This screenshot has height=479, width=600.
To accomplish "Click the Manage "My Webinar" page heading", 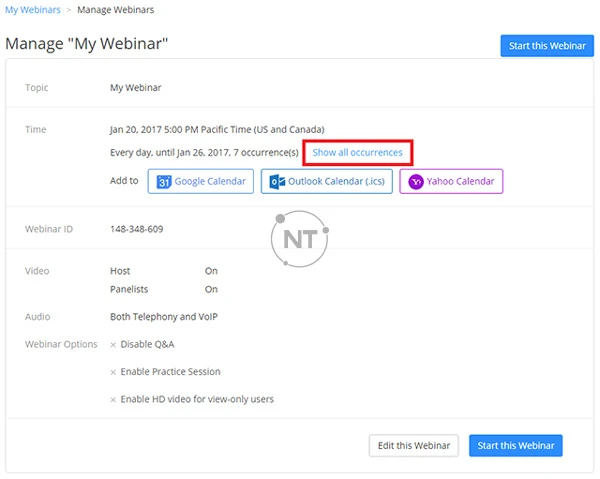I will click(87, 45).
